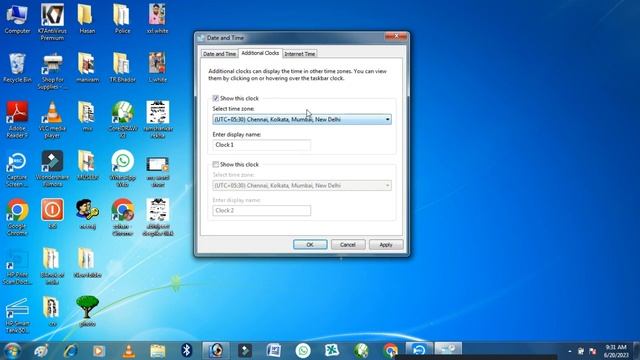Open Shop for Supplies printer shortcut

(52, 71)
